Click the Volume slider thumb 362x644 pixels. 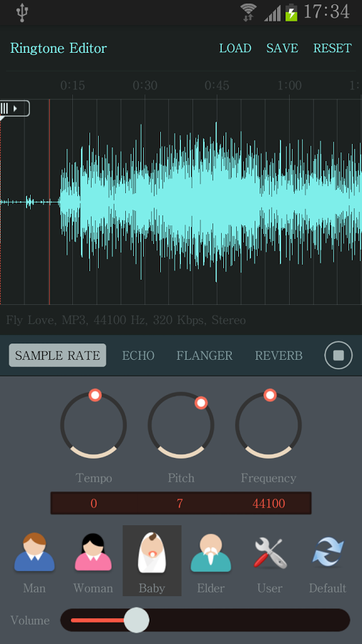tap(136, 620)
